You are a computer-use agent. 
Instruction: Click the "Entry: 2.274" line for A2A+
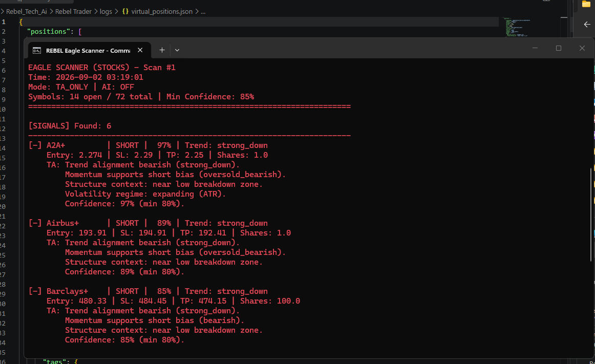coord(157,155)
